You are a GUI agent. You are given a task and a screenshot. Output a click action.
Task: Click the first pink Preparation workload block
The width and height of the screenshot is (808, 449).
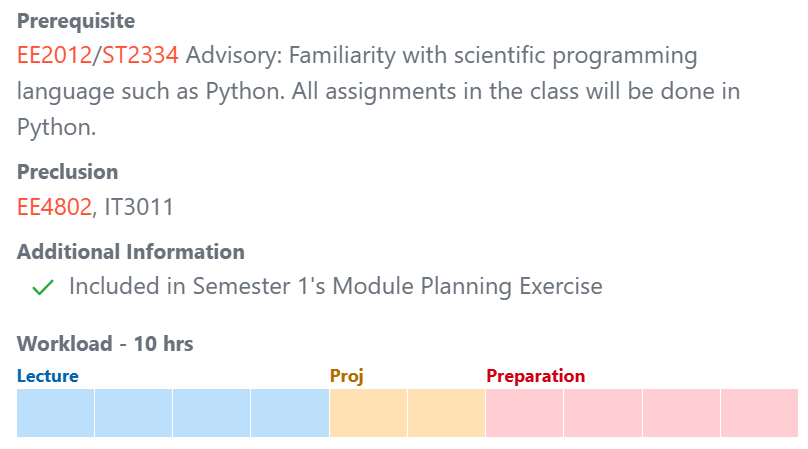pyautogui.click(x=525, y=413)
